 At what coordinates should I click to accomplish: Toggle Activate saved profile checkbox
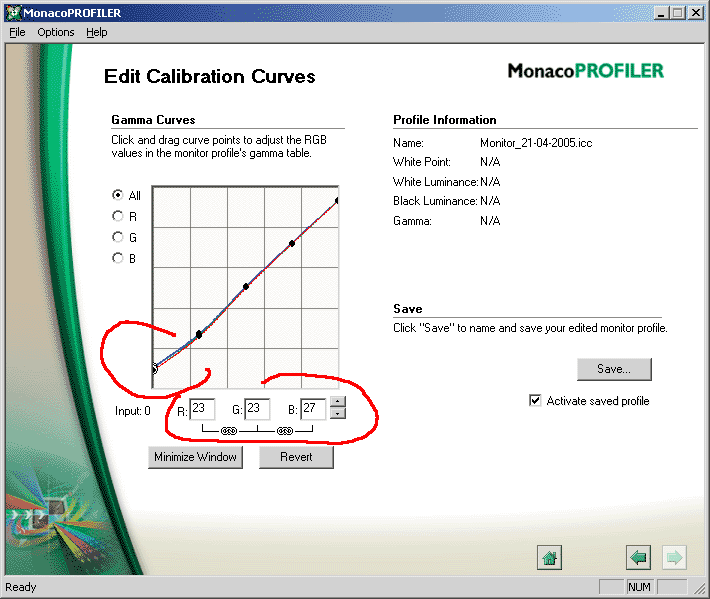point(535,401)
